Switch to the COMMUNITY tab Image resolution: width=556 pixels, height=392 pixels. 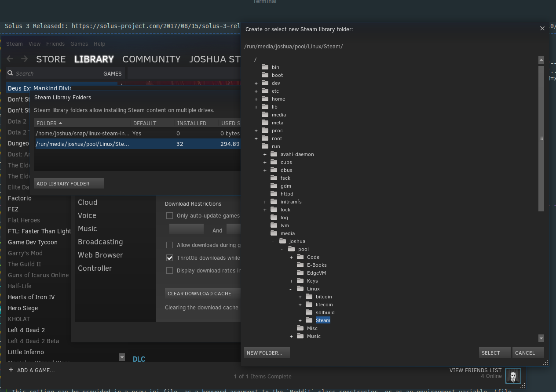151,59
